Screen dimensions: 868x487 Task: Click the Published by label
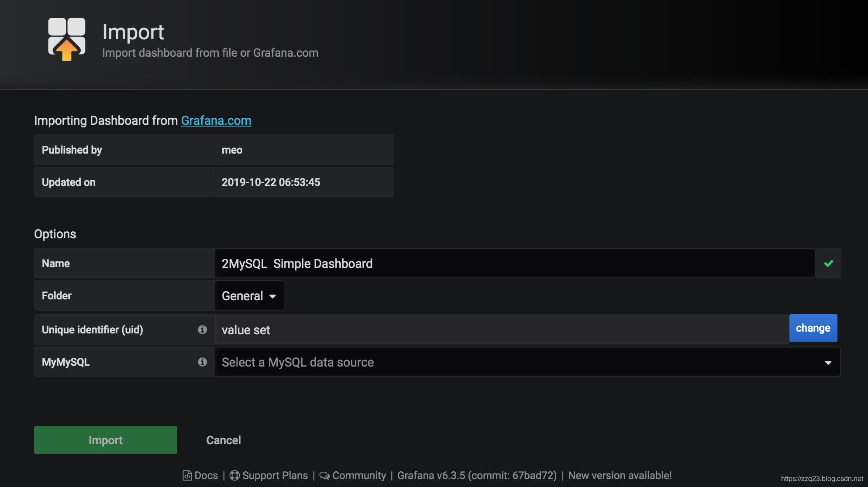pyautogui.click(x=72, y=150)
